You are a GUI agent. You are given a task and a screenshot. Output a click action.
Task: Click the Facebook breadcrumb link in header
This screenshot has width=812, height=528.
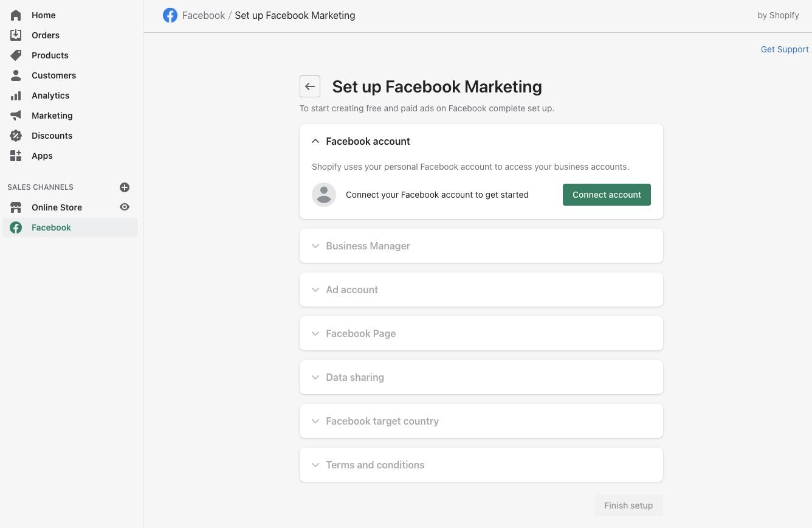pos(203,16)
